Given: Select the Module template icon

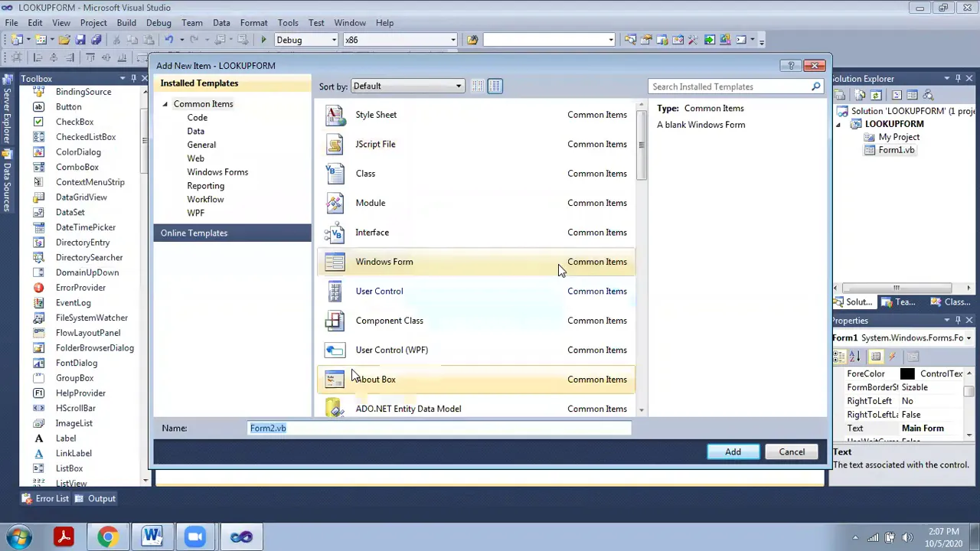Looking at the screenshot, I should pos(335,203).
